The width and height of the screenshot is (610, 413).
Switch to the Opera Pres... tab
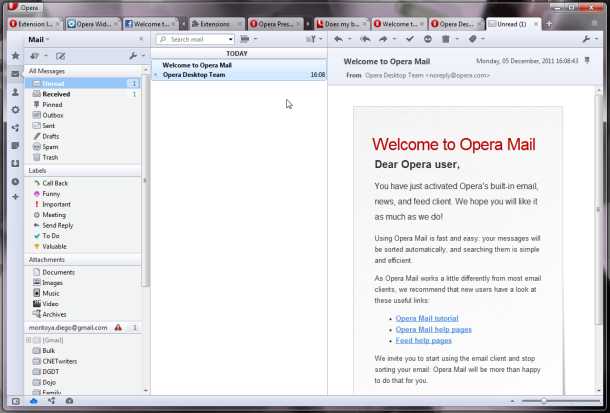(x=275, y=24)
